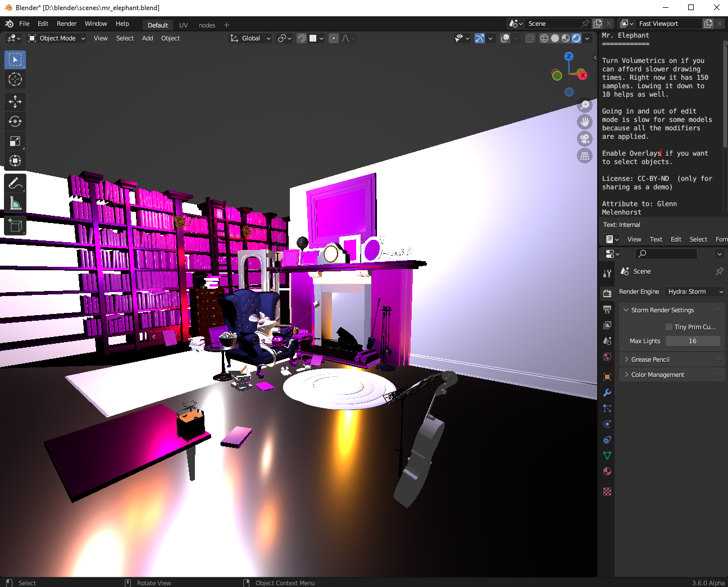Click the Zoom view magnifier icon

coord(585,105)
